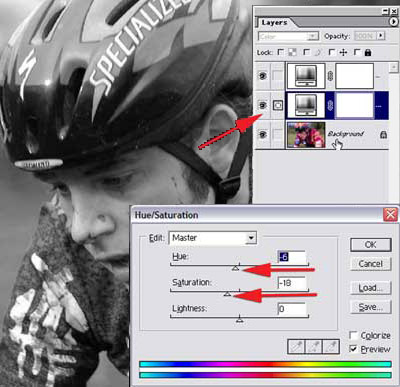Click the upper rainbow color bar
The height and width of the screenshot is (387, 400).
[x=265, y=364]
